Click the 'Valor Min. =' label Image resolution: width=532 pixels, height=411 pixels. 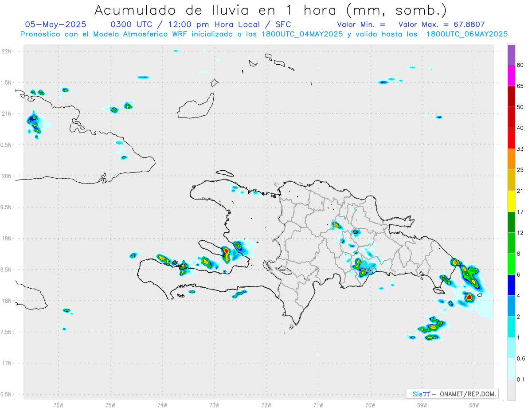point(361,24)
